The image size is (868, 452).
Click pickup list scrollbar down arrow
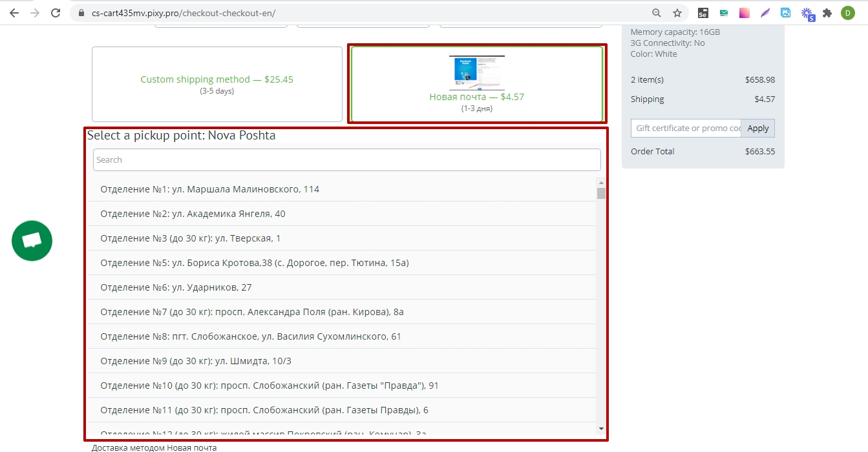click(x=601, y=429)
